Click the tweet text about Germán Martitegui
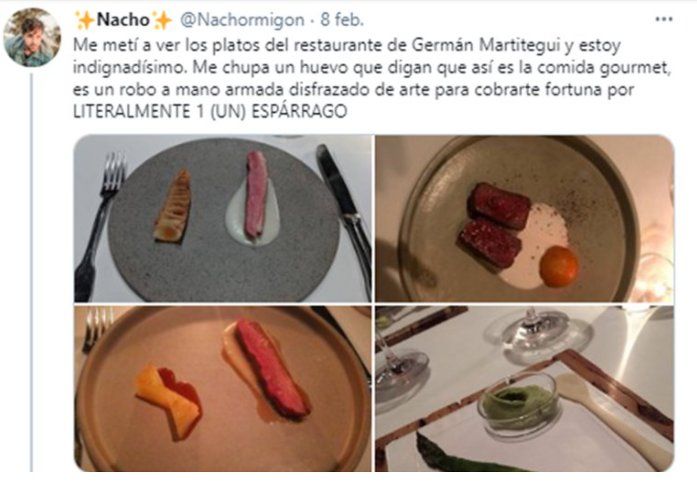This screenshot has width=697, height=491. 372,78
